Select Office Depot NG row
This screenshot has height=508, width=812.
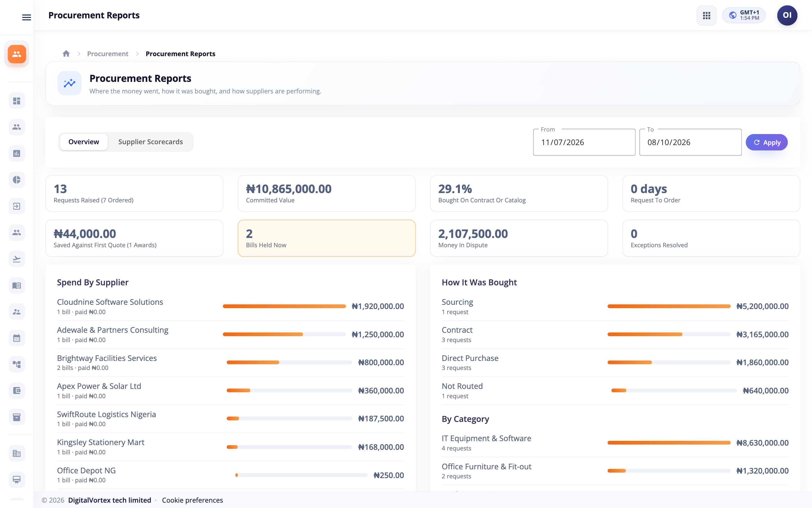pos(230,475)
